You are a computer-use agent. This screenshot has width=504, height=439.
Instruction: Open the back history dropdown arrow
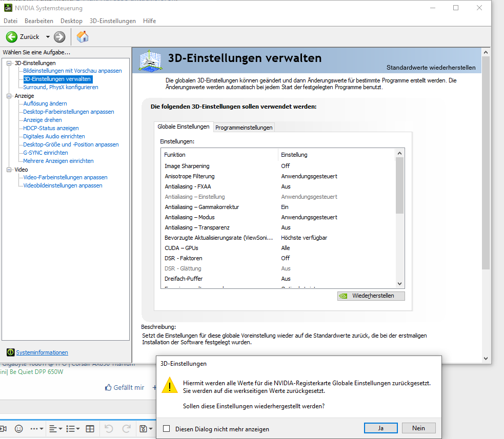(x=48, y=37)
